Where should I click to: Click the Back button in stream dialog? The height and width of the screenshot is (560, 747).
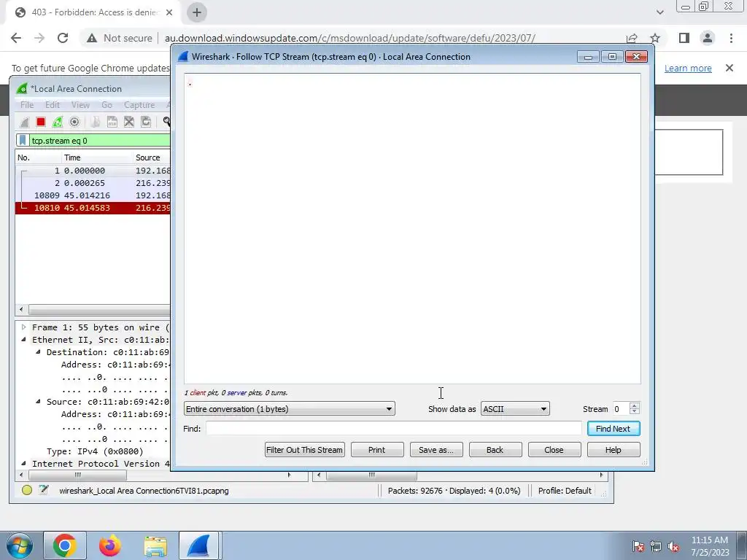[495, 449]
